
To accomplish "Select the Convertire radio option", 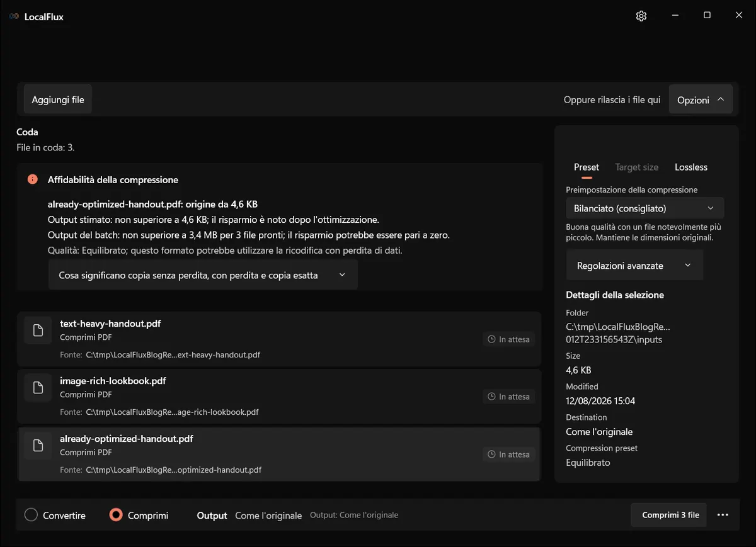I will click(55, 515).
